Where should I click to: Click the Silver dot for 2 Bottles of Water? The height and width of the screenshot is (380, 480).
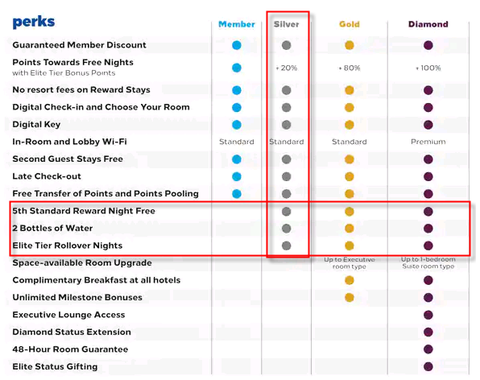pyautogui.click(x=286, y=228)
